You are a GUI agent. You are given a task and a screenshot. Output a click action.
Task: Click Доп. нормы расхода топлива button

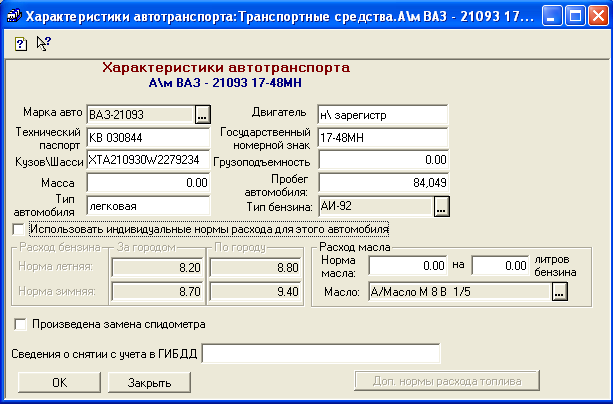tap(447, 381)
